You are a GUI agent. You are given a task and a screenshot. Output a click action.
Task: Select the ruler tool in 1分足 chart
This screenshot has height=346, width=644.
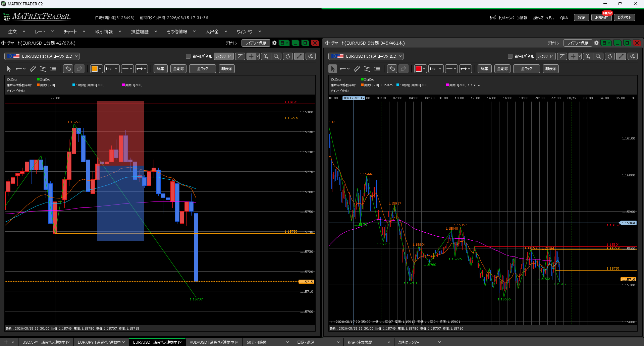33,69
